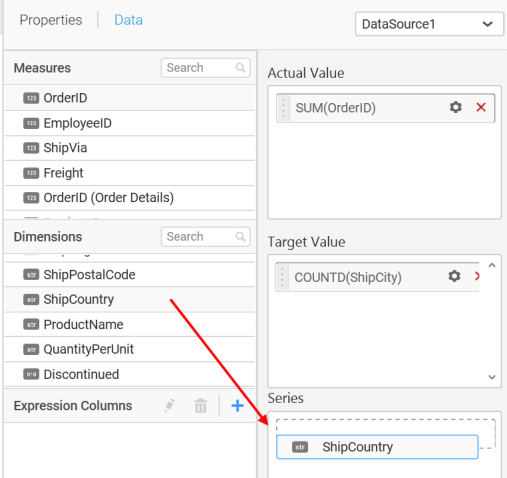Click Target Value scroll up arrow

tap(492, 265)
